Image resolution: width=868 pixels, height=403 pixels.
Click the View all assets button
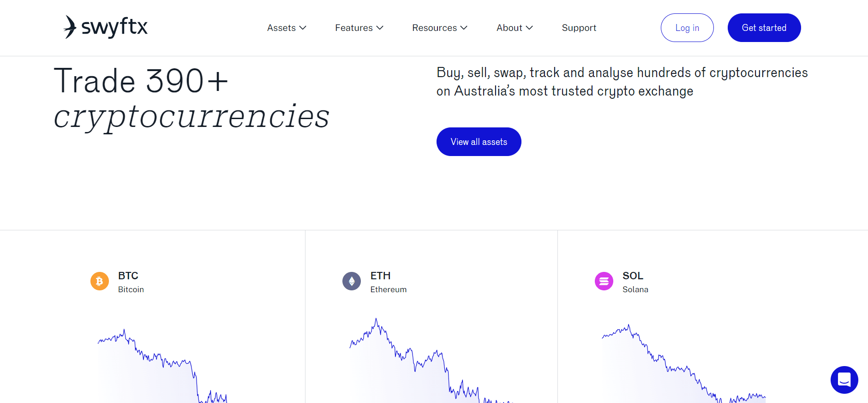click(x=479, y=142)
